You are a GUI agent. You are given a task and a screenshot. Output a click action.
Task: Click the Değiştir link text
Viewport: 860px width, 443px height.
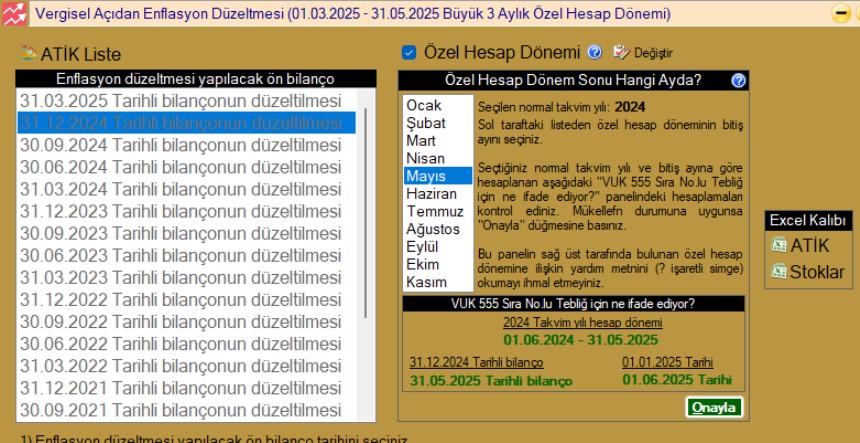(653, 53)
